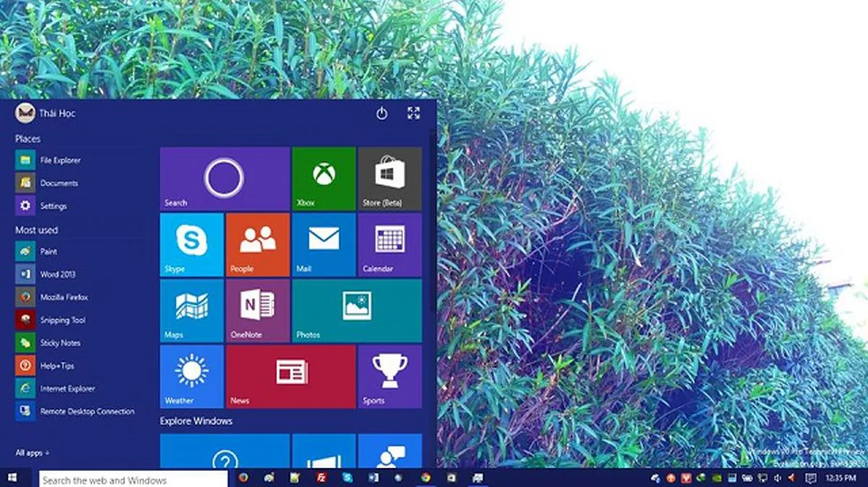The image size is (868, 487).
Task: Open the Maps tile
Action: (192, 310)
